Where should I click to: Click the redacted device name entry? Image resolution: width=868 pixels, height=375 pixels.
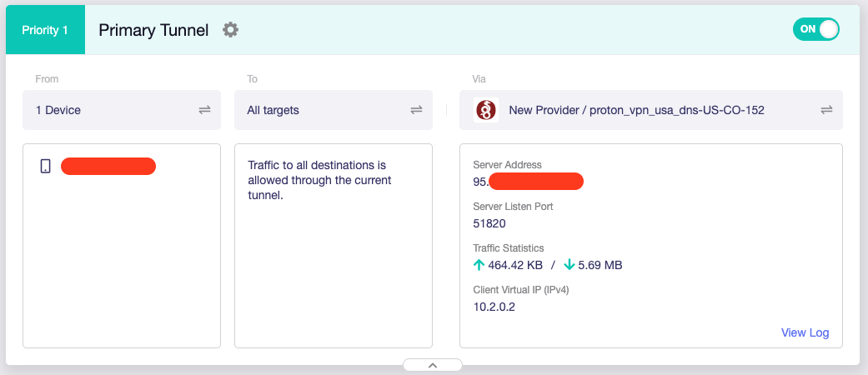coord(108,166)
